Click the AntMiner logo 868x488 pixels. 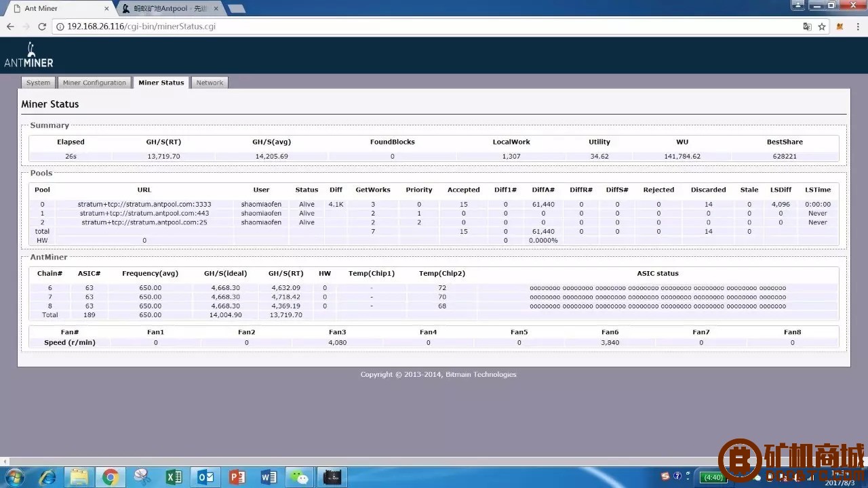(x=28, y=56)
